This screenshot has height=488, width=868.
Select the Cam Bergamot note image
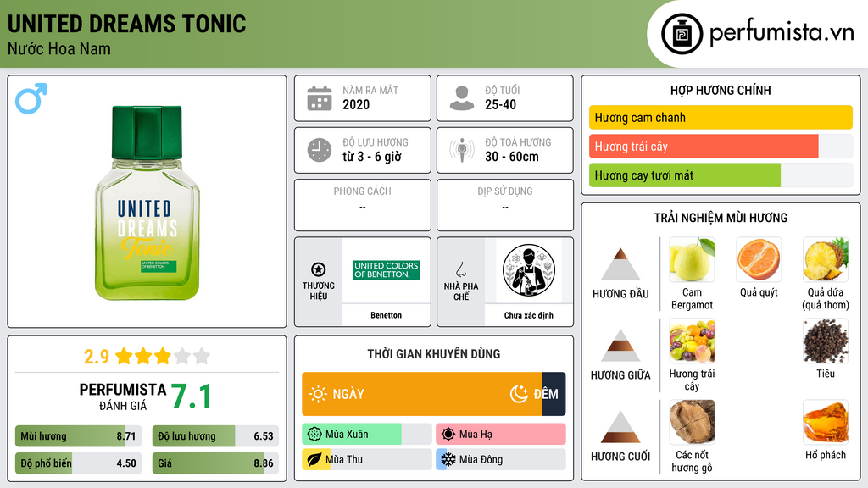(692, 259)
